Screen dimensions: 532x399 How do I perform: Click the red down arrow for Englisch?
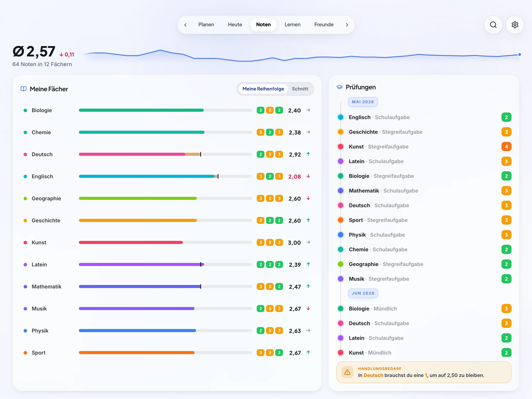tap(308, 176)
